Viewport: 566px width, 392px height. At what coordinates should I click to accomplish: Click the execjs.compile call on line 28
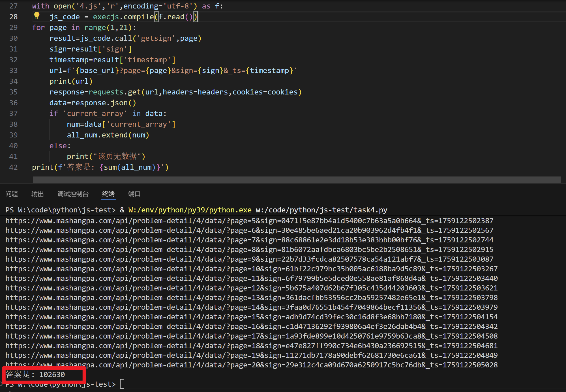click(123, 17)
